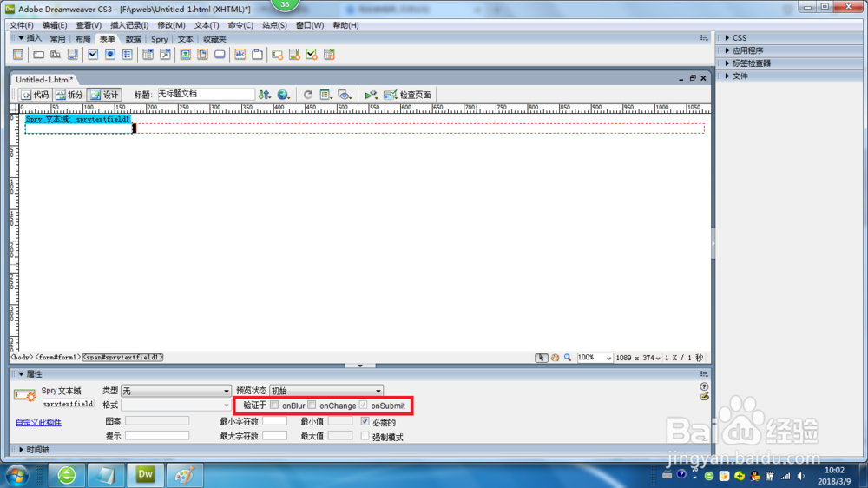Image resolution: width=868 pixels, height=488 pixels.
Task: Insert a Spry Validation Textarea
Action: pyautogui.click(x=294, y=55)
